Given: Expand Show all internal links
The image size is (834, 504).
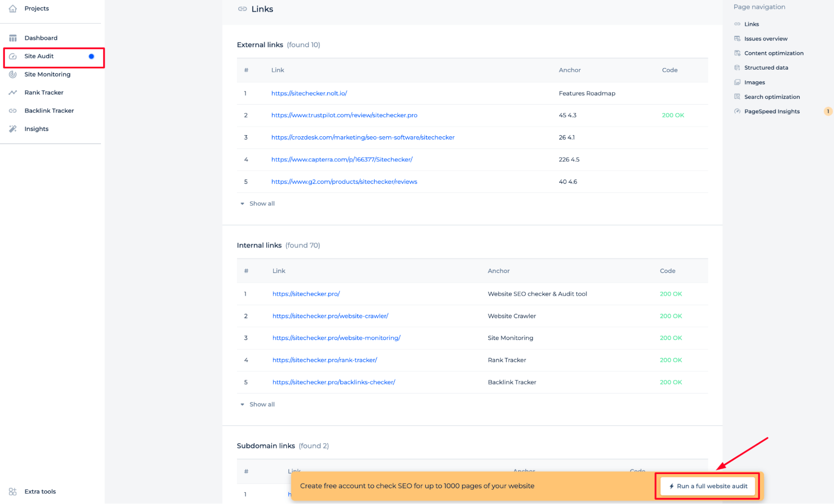Looking at the screenshot, I should pyautogui.click(x=261, y=404).
